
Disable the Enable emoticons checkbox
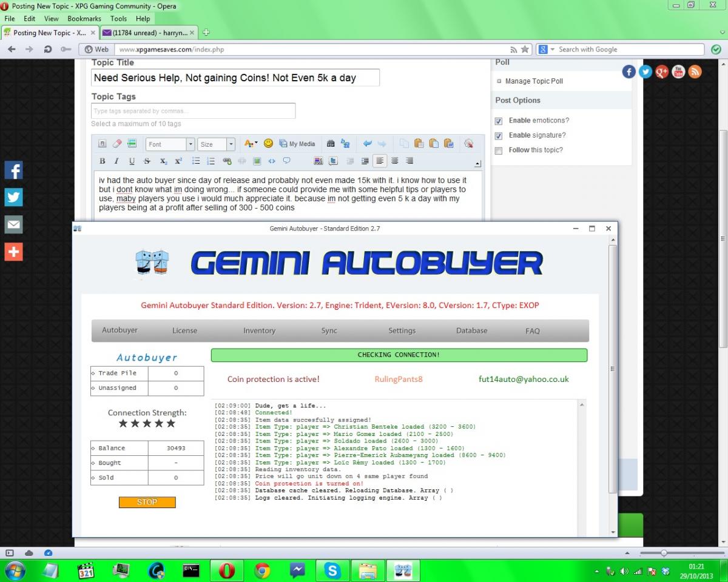click(499, 121)
